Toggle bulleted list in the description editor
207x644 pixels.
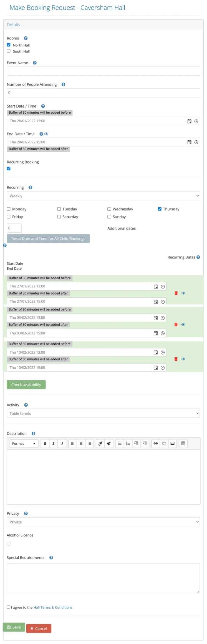point(120,443)
